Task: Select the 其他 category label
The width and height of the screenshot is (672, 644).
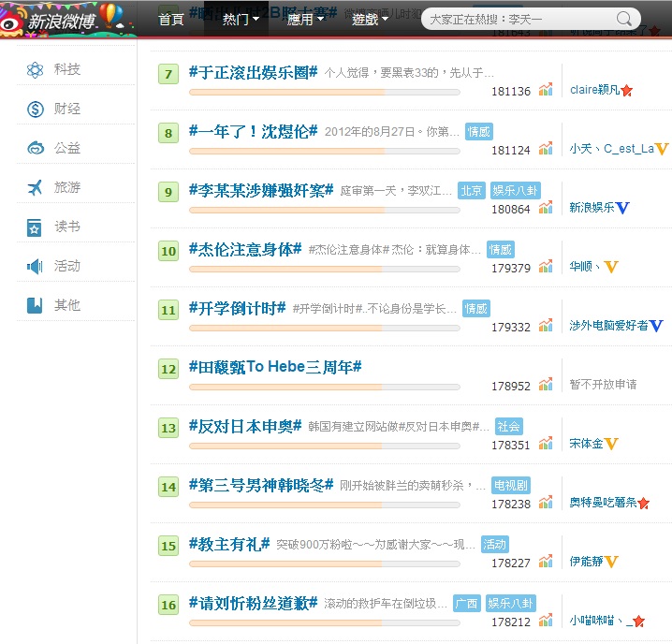Action: click(x=66, y=305)
